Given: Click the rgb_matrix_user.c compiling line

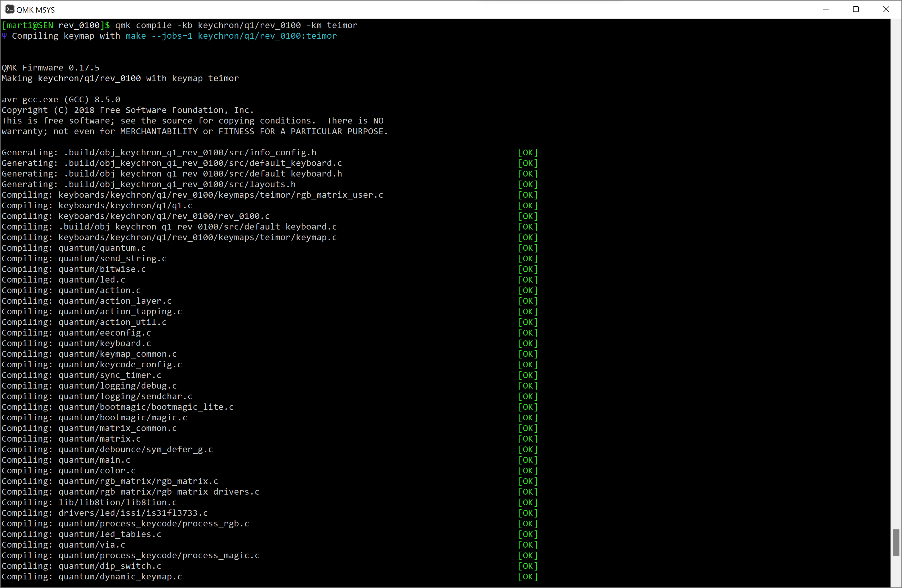Looking at the screenshot, I should pyautogui.click(x=192, y=195).
